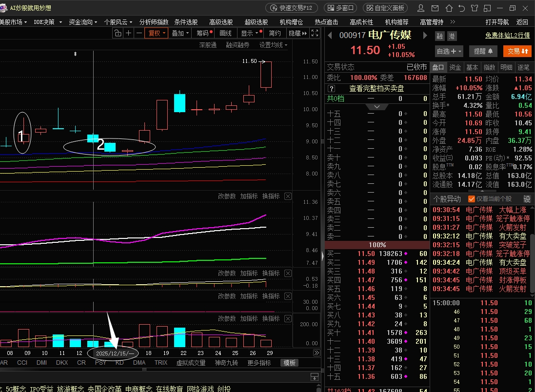The width and height of the screenshot is (535, 392).
Task: Toggle 简约 simple mode
Action: tap(275, 33)
